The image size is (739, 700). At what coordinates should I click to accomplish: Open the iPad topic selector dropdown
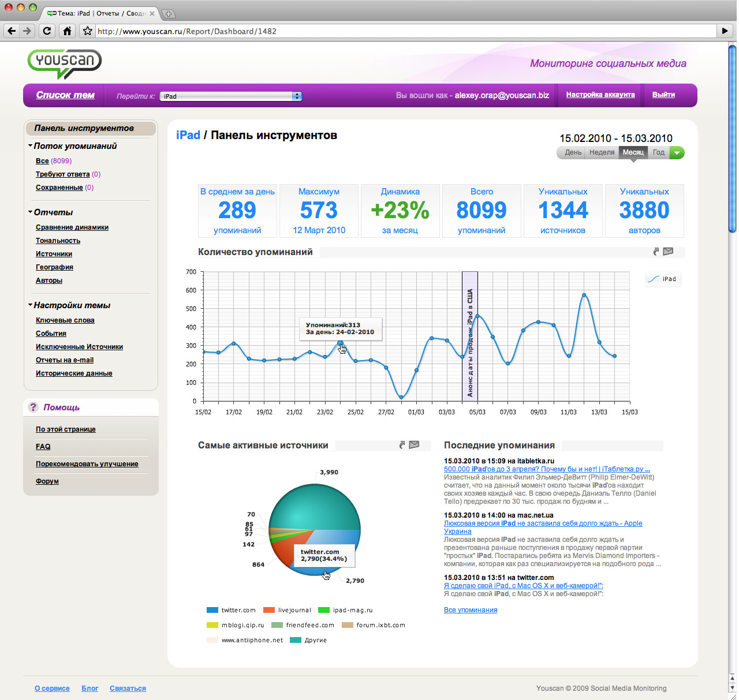[231, 96]
